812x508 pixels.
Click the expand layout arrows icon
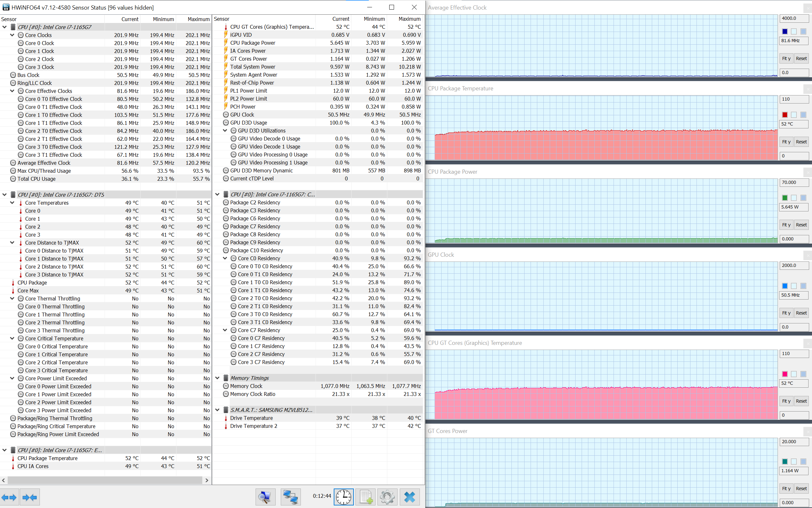9,497
